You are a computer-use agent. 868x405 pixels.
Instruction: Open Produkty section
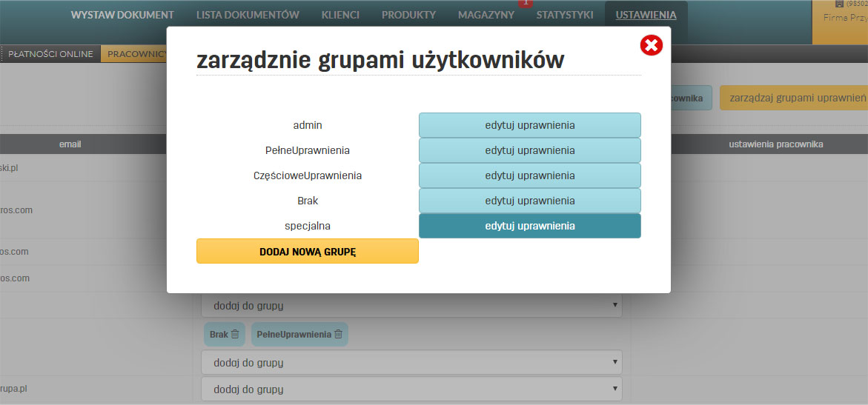(408, 15)
